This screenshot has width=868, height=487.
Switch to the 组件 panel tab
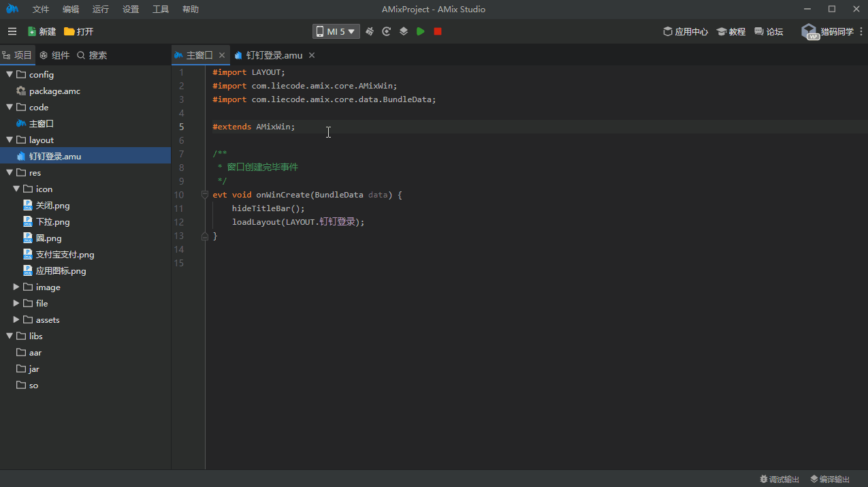tap(54, 55)
